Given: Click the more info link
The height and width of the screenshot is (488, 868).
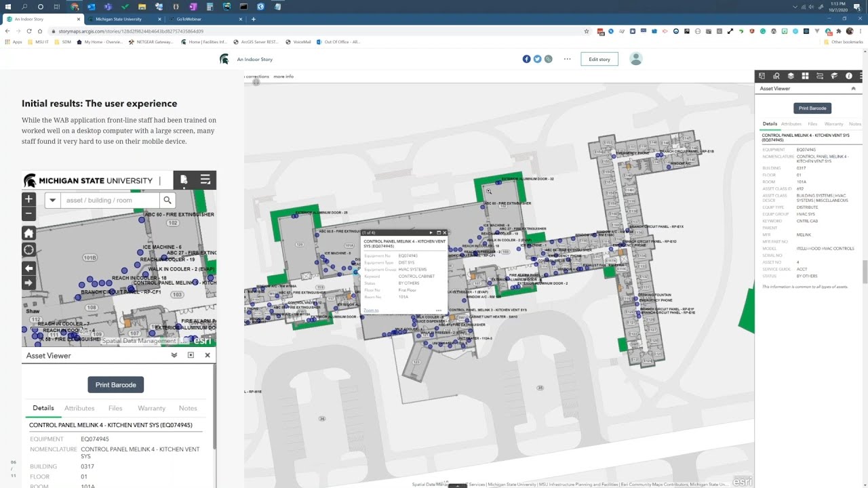Looking at the screenshot, I should point(283,77).
